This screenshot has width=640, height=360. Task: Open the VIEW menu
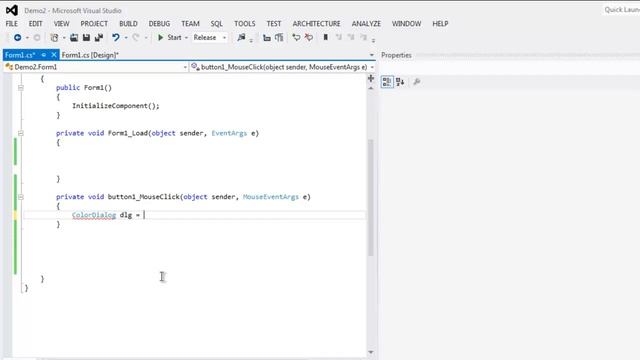pos(62,24)
